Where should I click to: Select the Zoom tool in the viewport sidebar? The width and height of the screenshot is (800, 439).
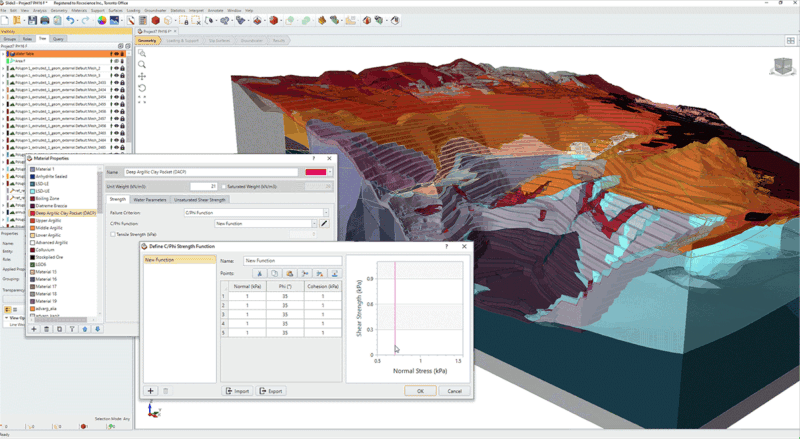[142, 64]
